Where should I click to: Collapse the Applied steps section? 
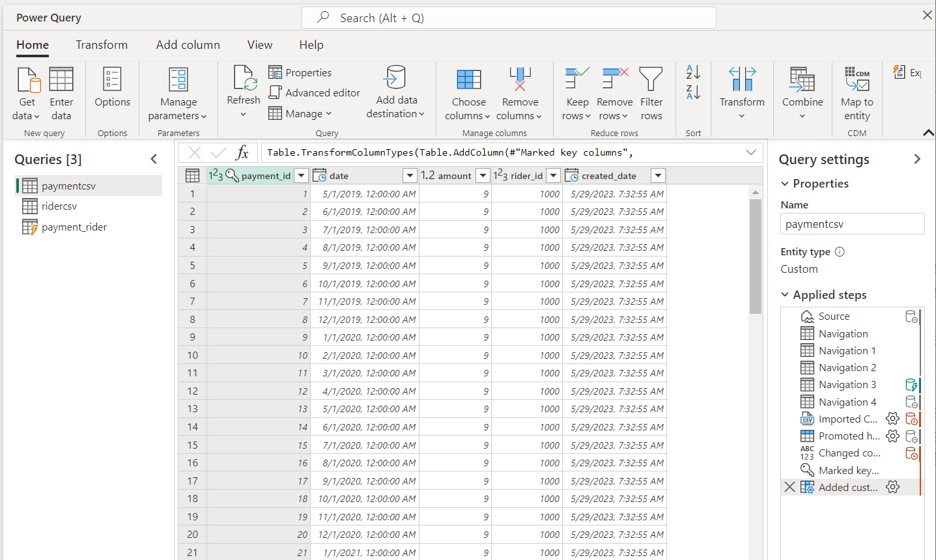point(785,295)
